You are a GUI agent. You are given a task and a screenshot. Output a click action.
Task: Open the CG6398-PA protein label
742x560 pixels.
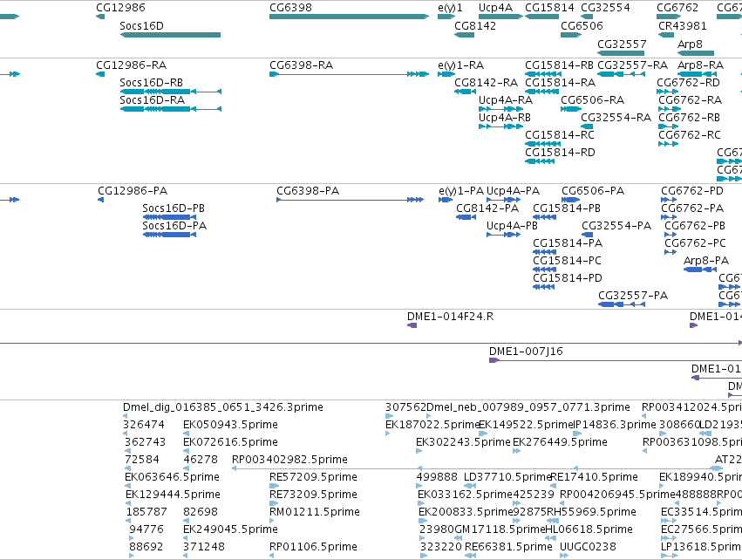308,191
